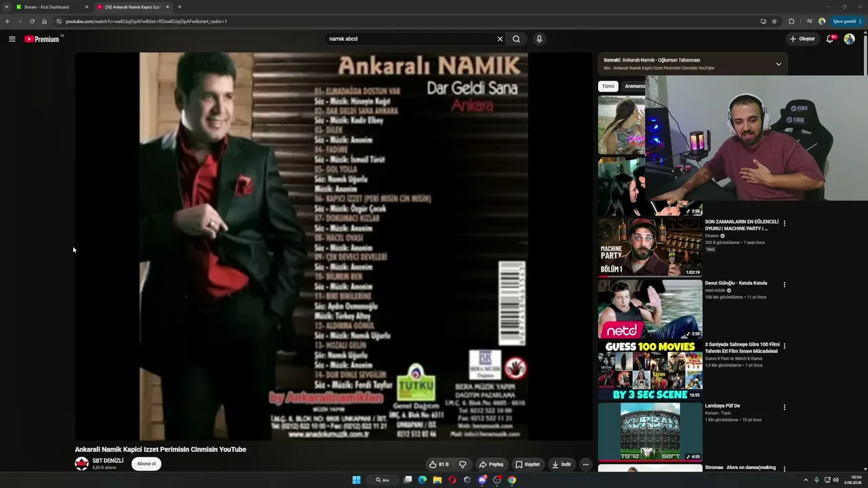Open Microsoft Edge from the taskbar
868x488 pixels.
point(422,480)
